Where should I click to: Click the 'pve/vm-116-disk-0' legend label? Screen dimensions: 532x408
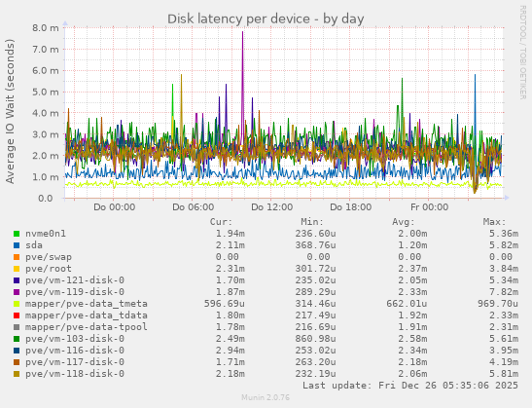click(75, 351)
